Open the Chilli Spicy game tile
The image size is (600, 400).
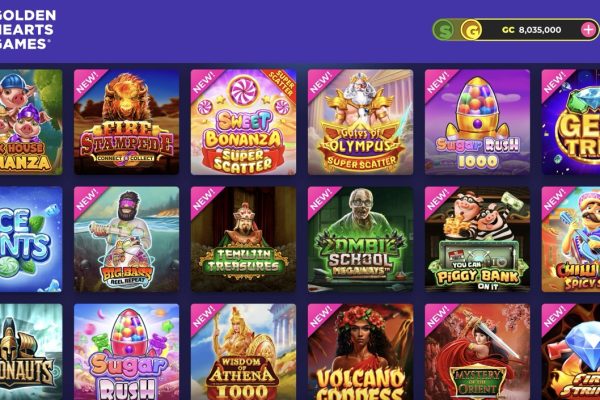click(571, 239)
